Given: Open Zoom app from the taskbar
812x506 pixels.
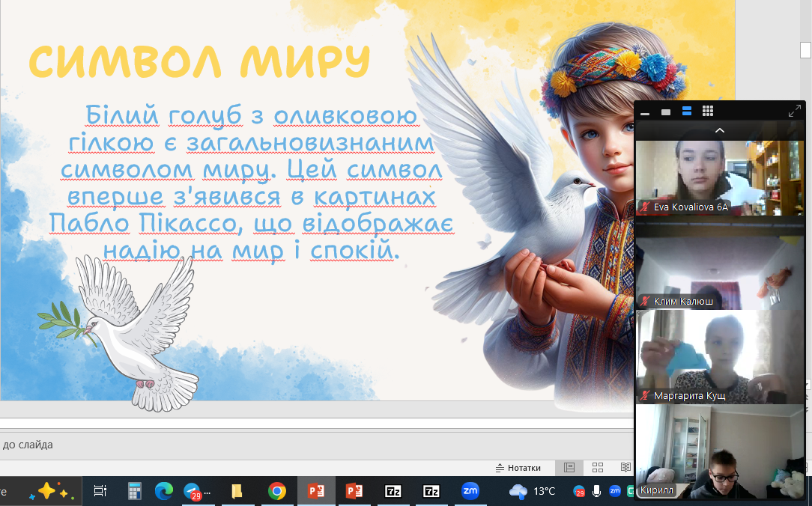Looking at the screenshot, I should (470, 491).
